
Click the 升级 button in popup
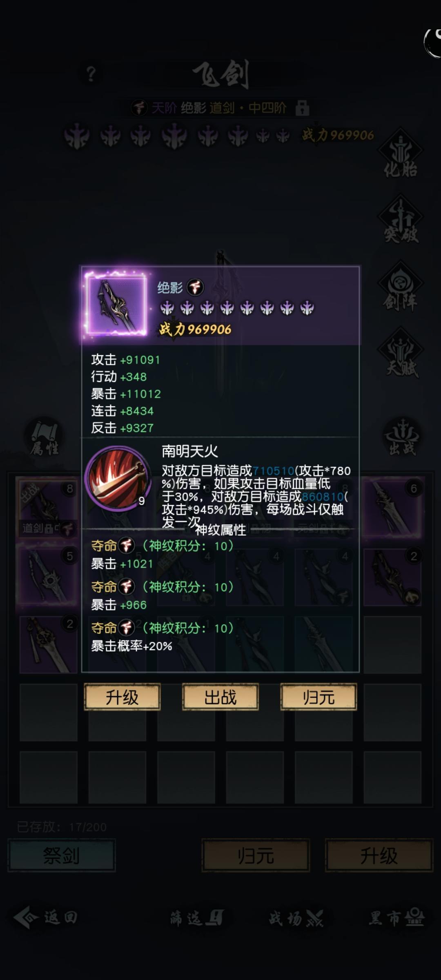click(x=122, y=697)
